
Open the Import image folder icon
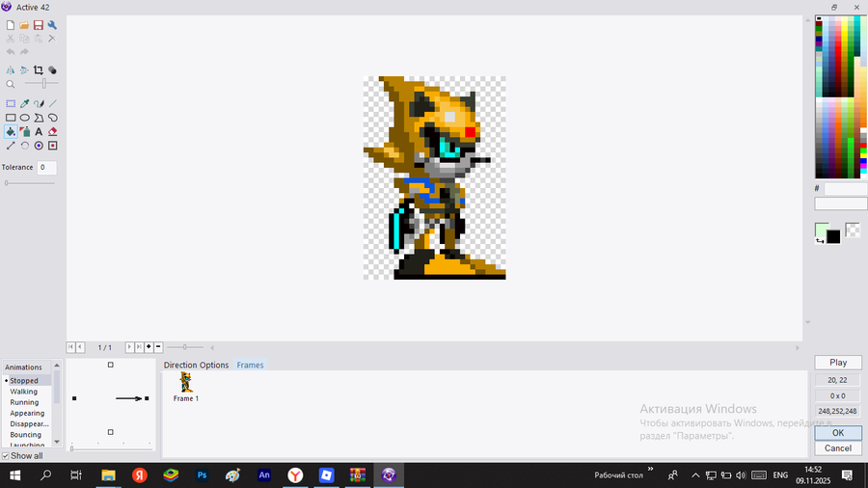[x=24, y=25]
